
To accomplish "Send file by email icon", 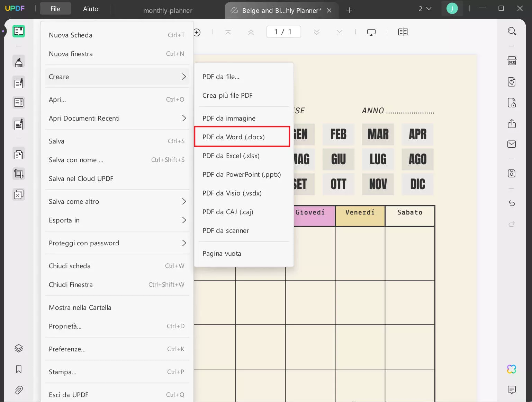I will click(x=512, y=144).
